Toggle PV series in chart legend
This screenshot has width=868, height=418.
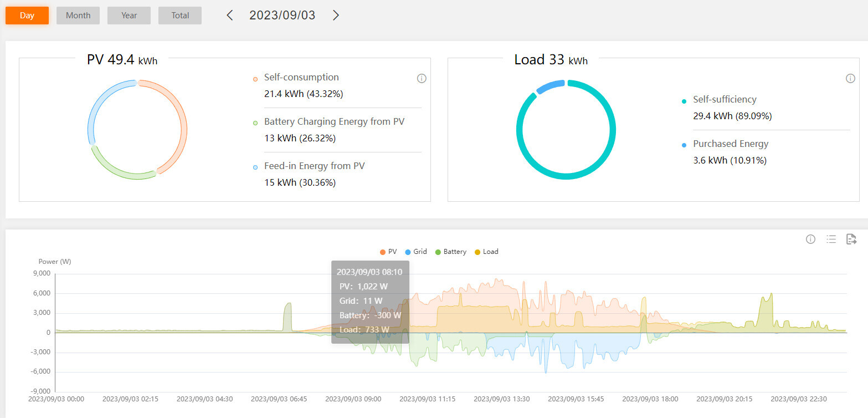[x=388, y=252]
